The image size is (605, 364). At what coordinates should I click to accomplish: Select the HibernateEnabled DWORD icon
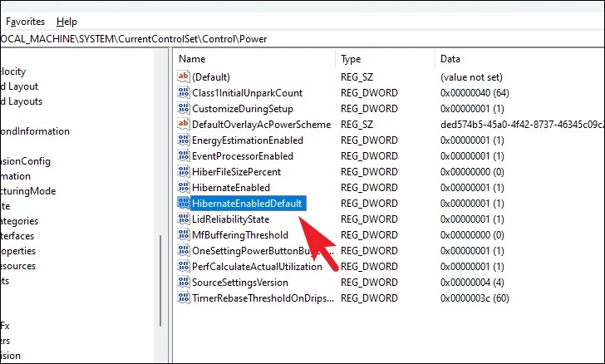(184, 187)
